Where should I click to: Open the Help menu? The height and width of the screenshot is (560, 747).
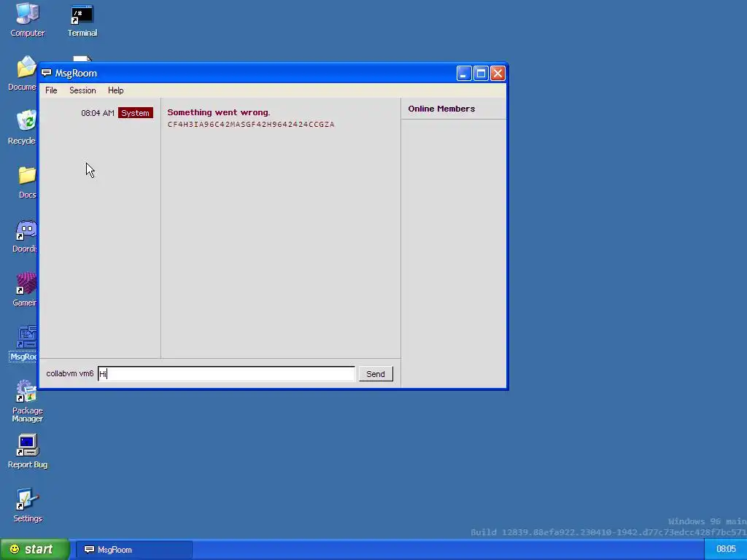pyautogui.click(x=115, y=90)
